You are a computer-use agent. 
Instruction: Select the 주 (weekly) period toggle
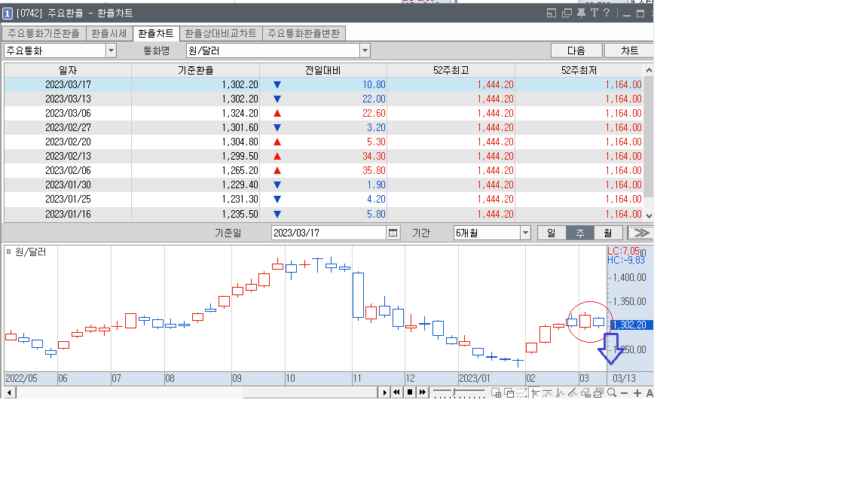point(580,233)
